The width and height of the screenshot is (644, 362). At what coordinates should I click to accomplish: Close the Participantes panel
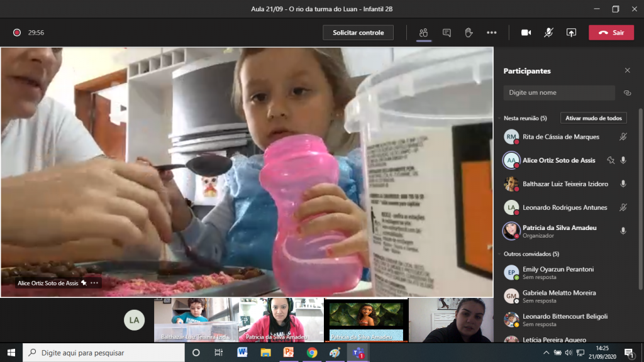tap(627, 71)
